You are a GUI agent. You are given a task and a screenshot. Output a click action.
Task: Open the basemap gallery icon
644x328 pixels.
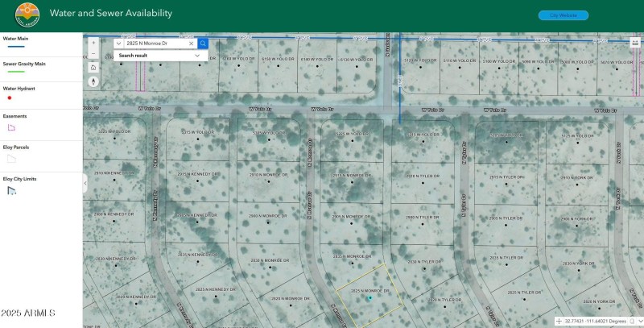[x=634, y=44]
